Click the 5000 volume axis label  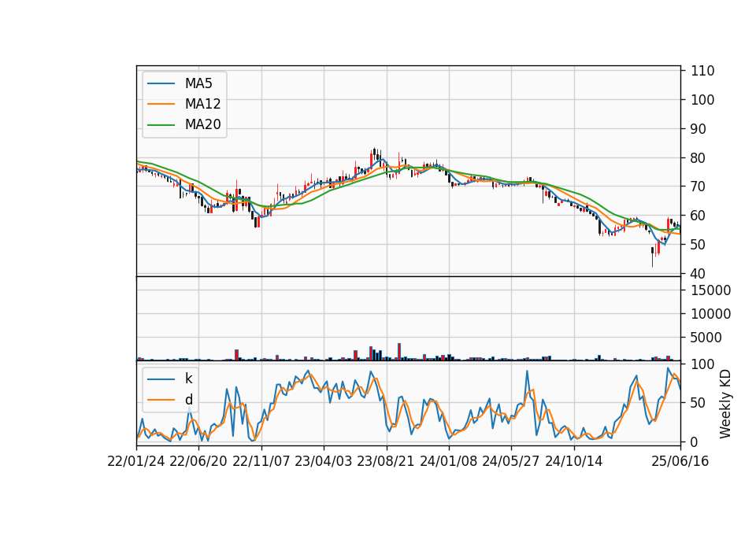point(706,338)
